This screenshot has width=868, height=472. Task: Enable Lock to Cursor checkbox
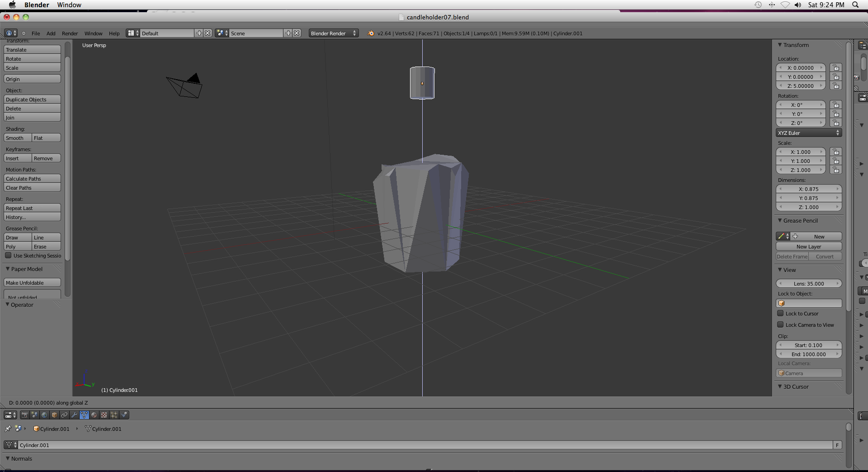coord(780,313)
